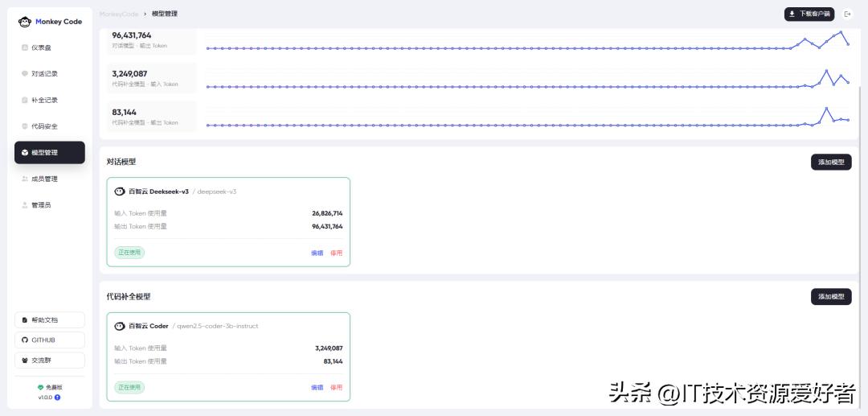868x416 pixels.
Task: Click the 下载客户端 download button
Action: click(809, 14)
